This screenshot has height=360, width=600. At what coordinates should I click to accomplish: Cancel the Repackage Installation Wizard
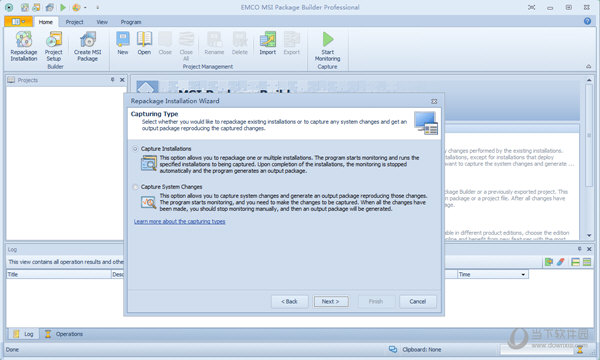click(417, 301)
